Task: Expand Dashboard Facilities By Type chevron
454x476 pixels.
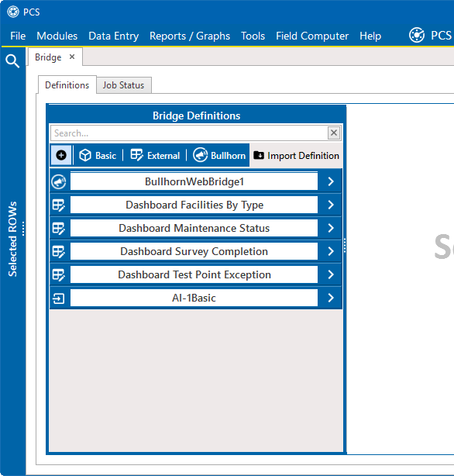Action: point(331,205)
